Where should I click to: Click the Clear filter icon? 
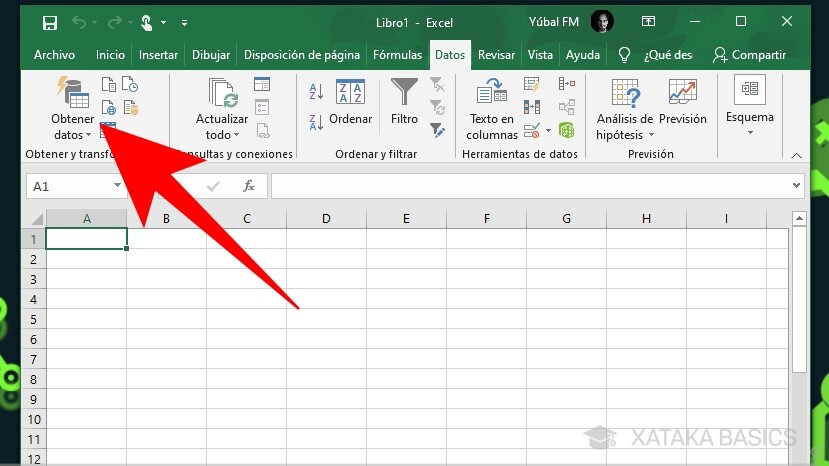tap(437, 85)
